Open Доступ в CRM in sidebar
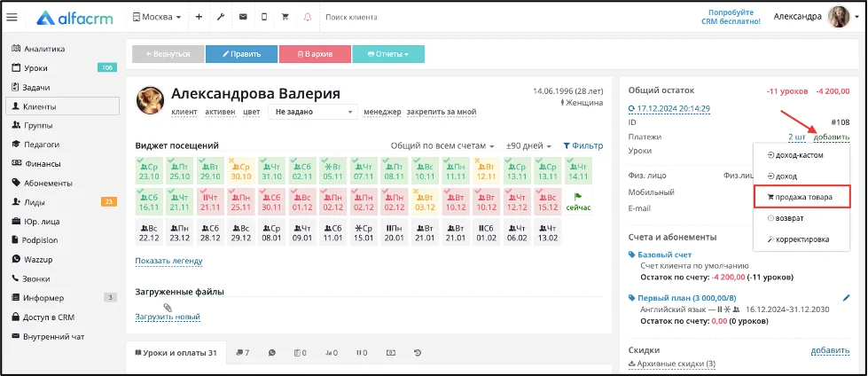Image resolution: width=868 pixels, height=376 pixels. [48, 317]
